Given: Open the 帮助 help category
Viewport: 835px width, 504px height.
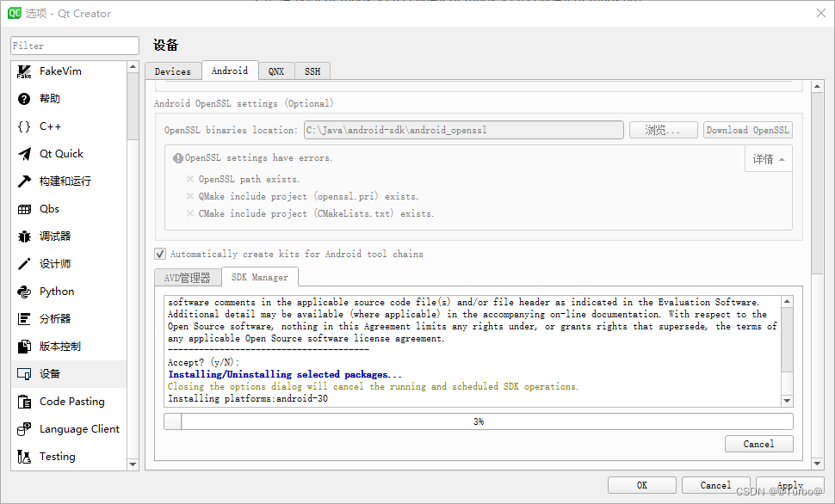Looking at the screenshot, I should pyautogui.click(x=69, y=99).
